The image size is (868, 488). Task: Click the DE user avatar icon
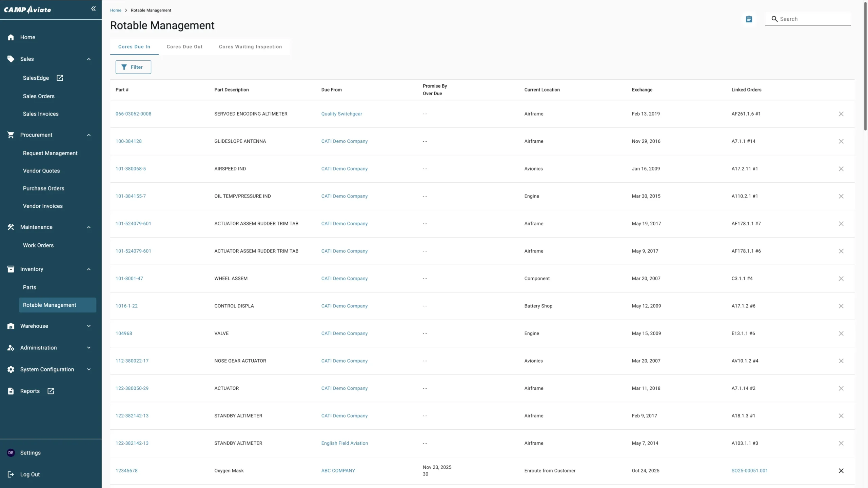click(x=11, y=453)
